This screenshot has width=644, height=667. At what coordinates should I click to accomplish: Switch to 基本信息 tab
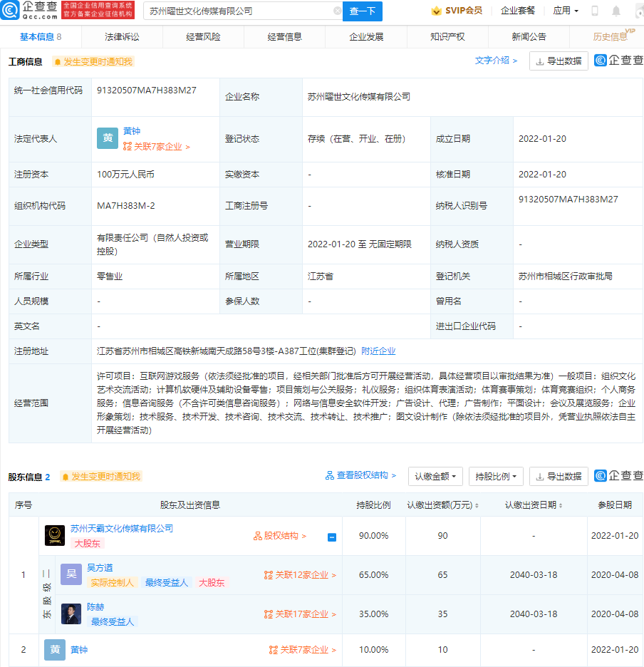click(x=41, y=37)
